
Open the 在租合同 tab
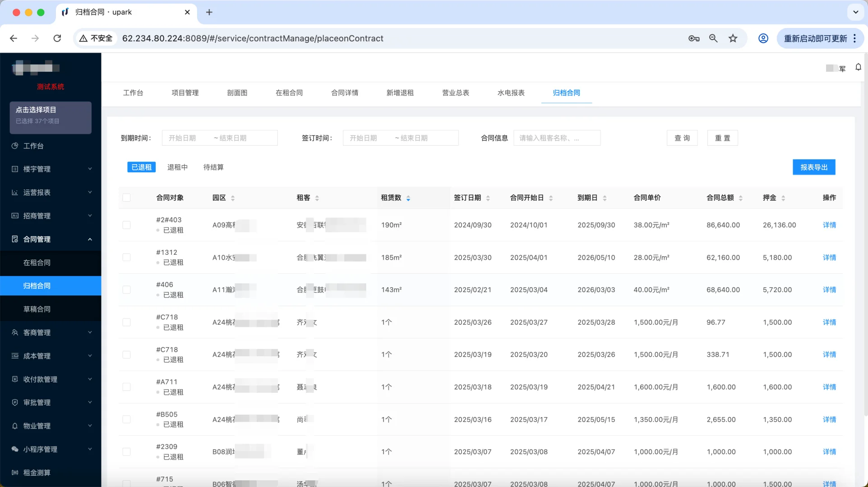(289, 93)
